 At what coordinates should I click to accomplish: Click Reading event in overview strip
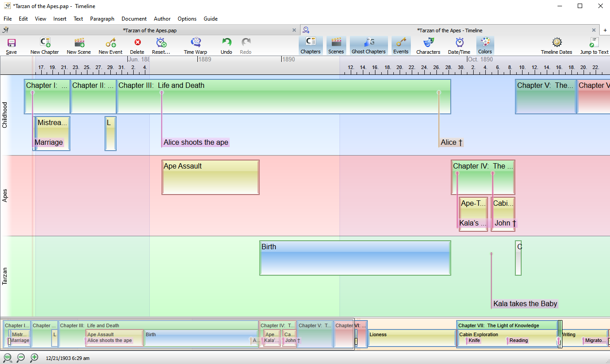(518, 341)
